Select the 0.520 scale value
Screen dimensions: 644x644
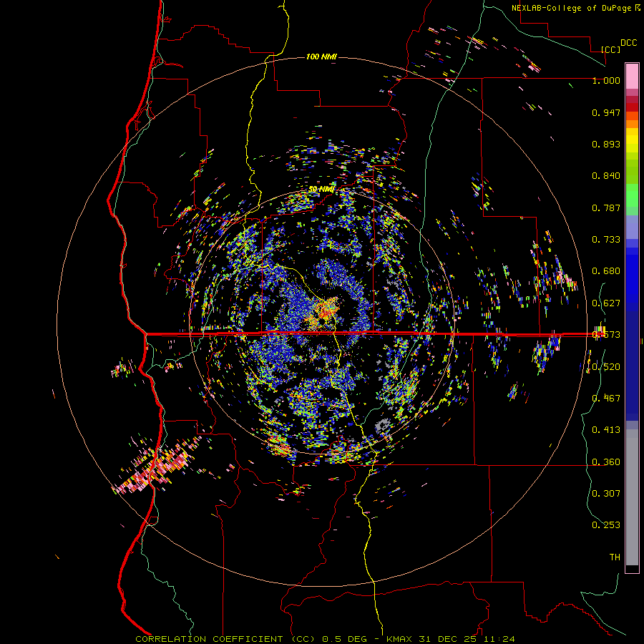click(x=606, y=367)
